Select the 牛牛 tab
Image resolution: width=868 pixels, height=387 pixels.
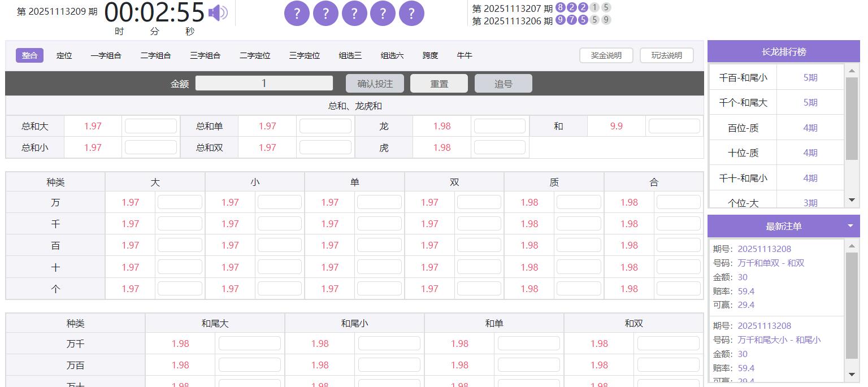point(465,55)
